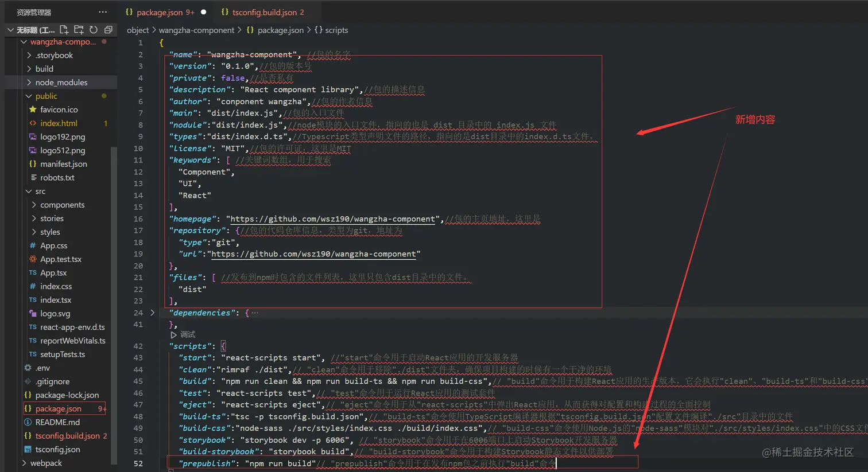Expand the stories folder
Viewport: 868px width, 472px height.
click(x=34, y=219)
